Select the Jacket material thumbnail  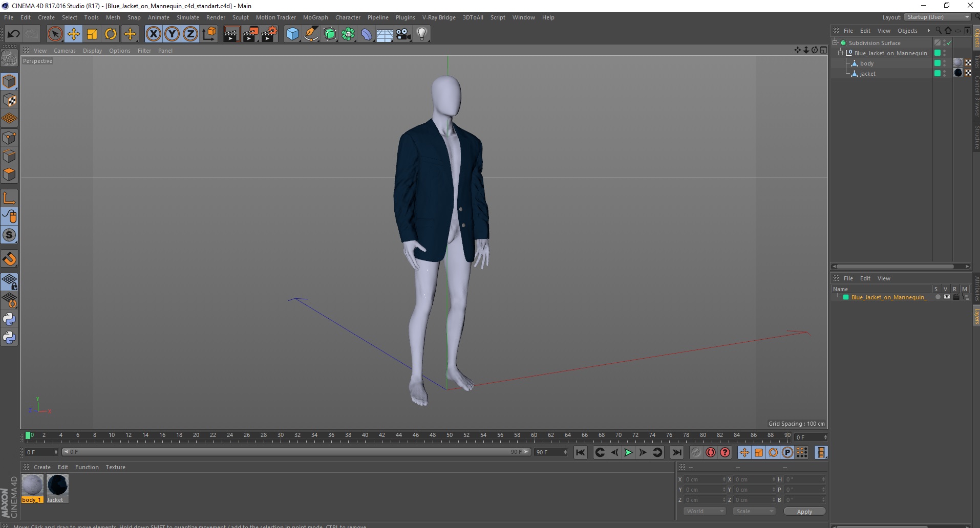point(57,485)
